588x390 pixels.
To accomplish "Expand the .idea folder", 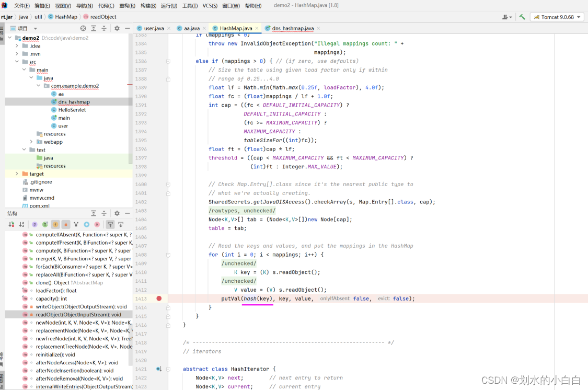I will click(17, 46).
